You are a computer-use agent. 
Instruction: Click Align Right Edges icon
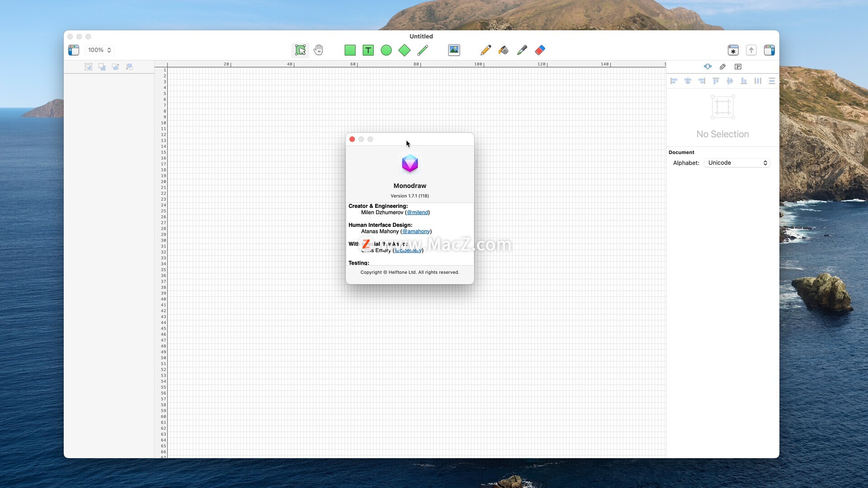[702, 81]
